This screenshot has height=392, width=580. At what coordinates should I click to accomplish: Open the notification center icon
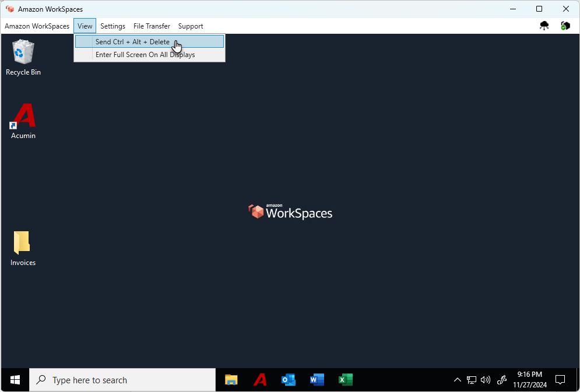coord(560,380)
